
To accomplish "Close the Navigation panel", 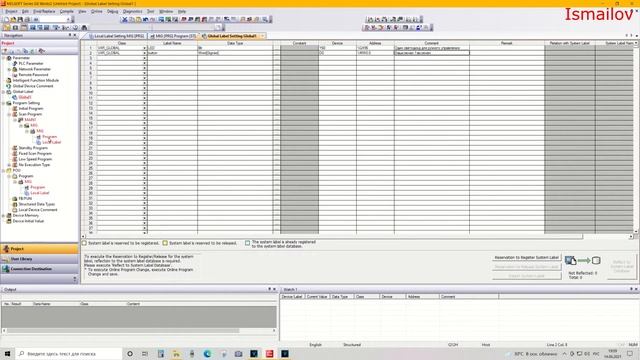I will click(75, 36).
